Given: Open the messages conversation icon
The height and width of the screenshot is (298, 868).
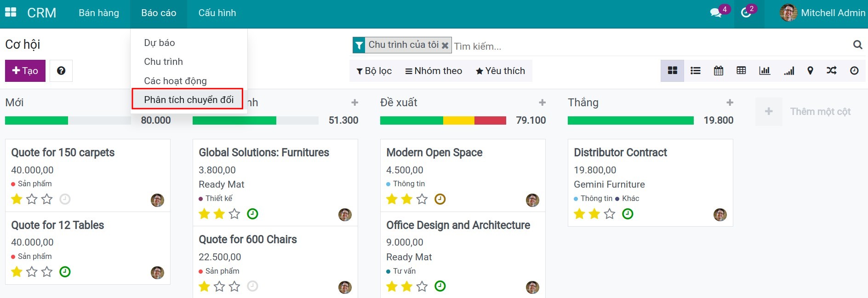Looking at the screenshot, I should (716, 13).
